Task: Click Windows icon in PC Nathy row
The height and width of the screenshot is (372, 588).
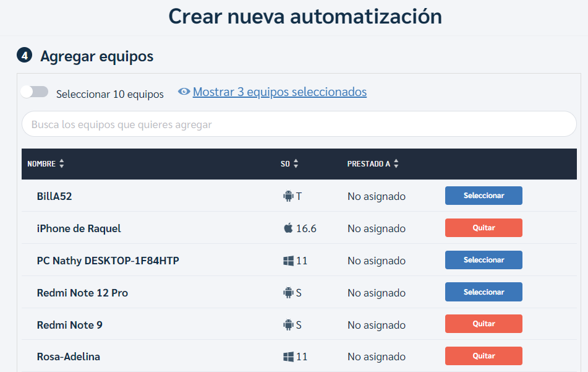Action: coord(288,261)
